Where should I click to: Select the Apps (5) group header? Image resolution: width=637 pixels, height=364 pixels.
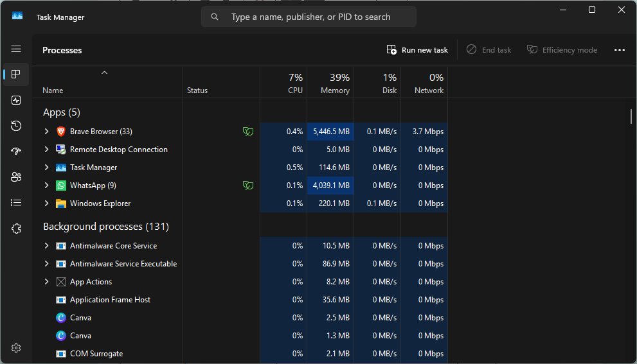coord(62,112)
